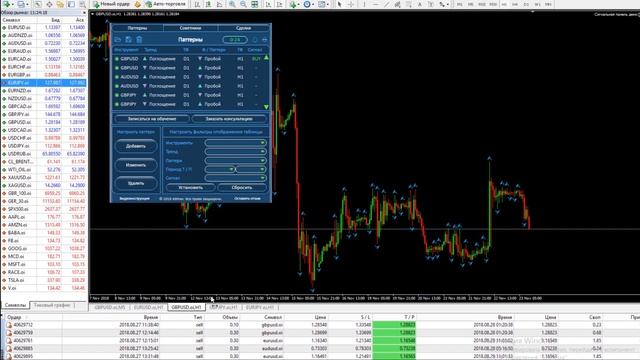Select the D1 timeframe toolbar button
640x360 pixels.
click(x=526, y=4)
